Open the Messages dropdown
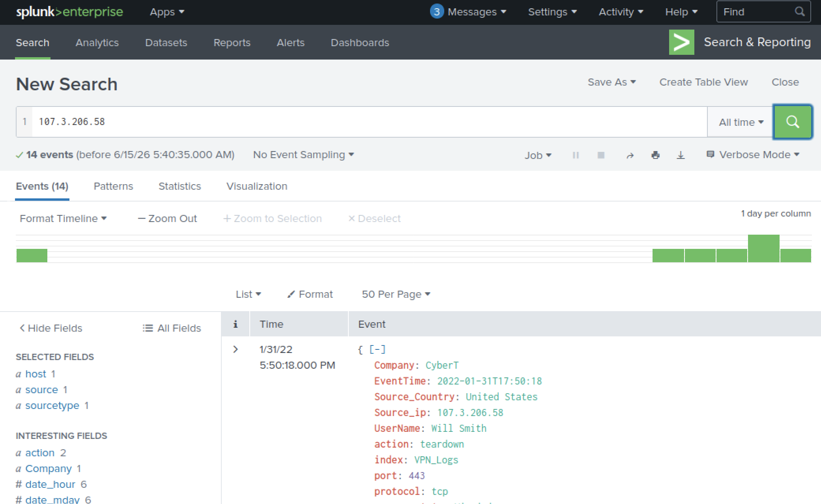Viewport: 821px width, 504px height. pos(477,12)
